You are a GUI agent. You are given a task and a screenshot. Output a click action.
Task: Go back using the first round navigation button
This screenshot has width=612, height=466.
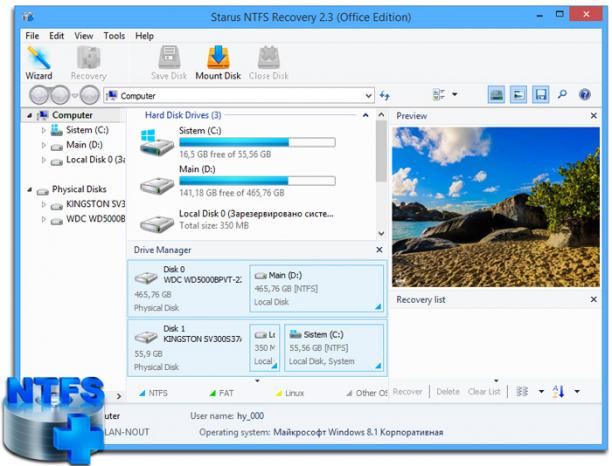(x=39, y=95)
